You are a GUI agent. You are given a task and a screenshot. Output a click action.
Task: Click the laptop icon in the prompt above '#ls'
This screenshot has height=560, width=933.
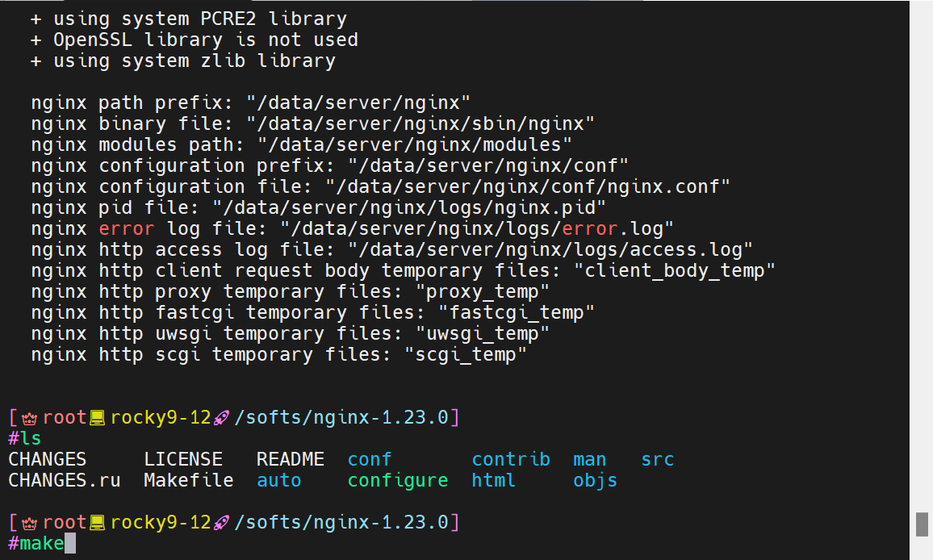tap(97, 418)
